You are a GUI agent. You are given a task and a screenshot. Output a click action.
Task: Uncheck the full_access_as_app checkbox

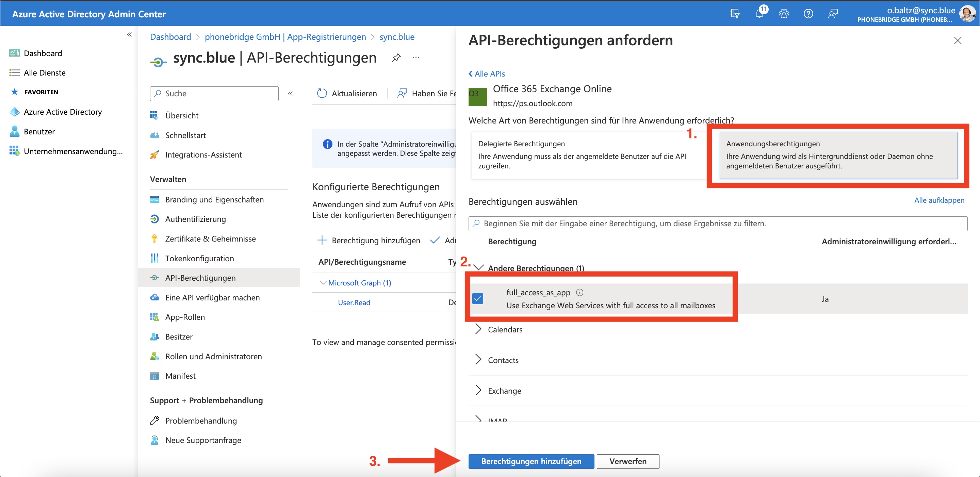(478, 299)
